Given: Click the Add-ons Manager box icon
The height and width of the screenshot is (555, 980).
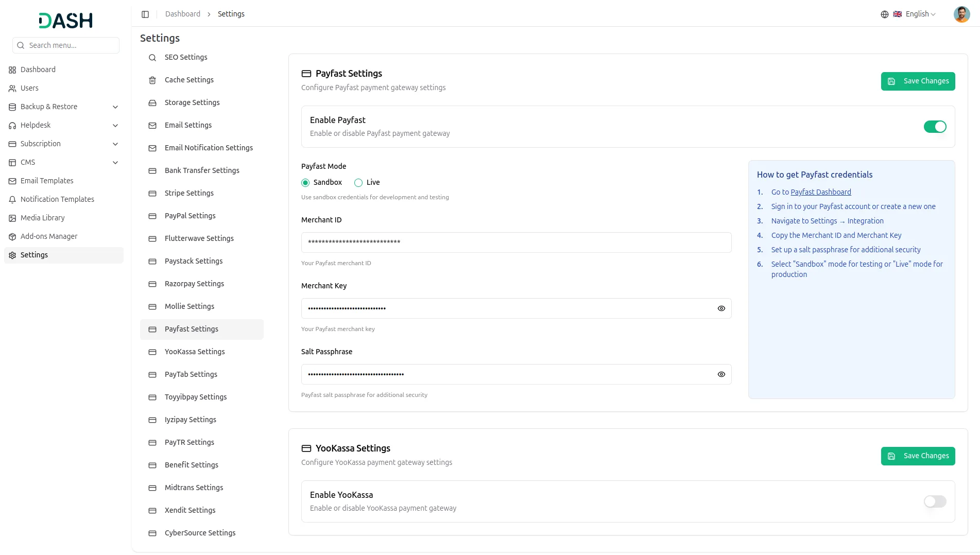Looking at the screenshot, I should click(x=12, y=237).
